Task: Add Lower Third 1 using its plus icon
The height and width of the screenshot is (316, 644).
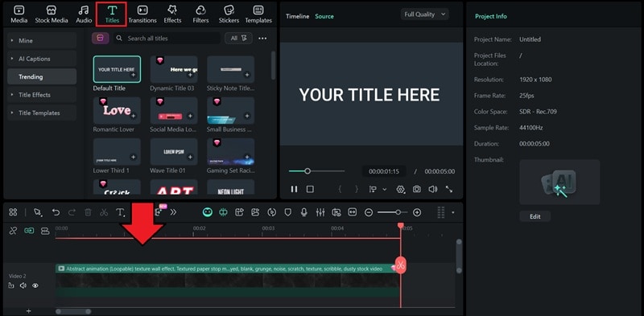Action: (133, 157)
